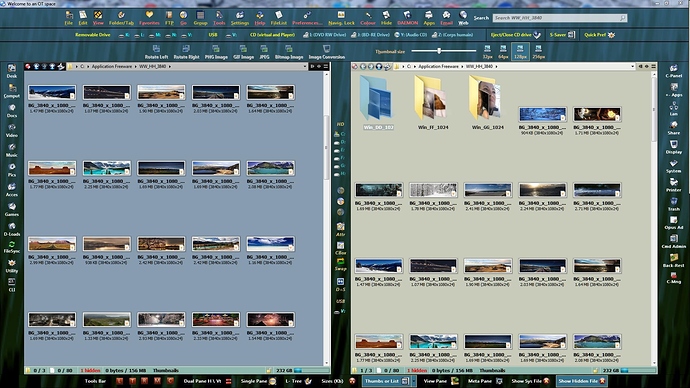Image resolution: width=690 pixels, height=388 pixels.
Task: Toggle the View Pane
Action: click(x=440, y=381)
